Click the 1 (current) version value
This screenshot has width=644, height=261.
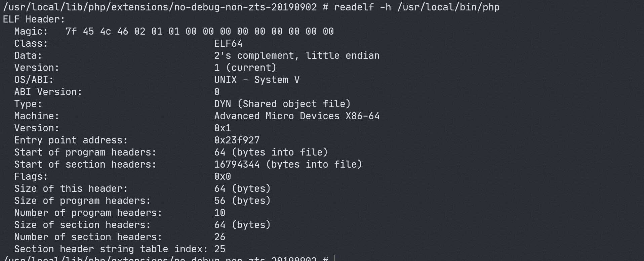coord(245,68)
